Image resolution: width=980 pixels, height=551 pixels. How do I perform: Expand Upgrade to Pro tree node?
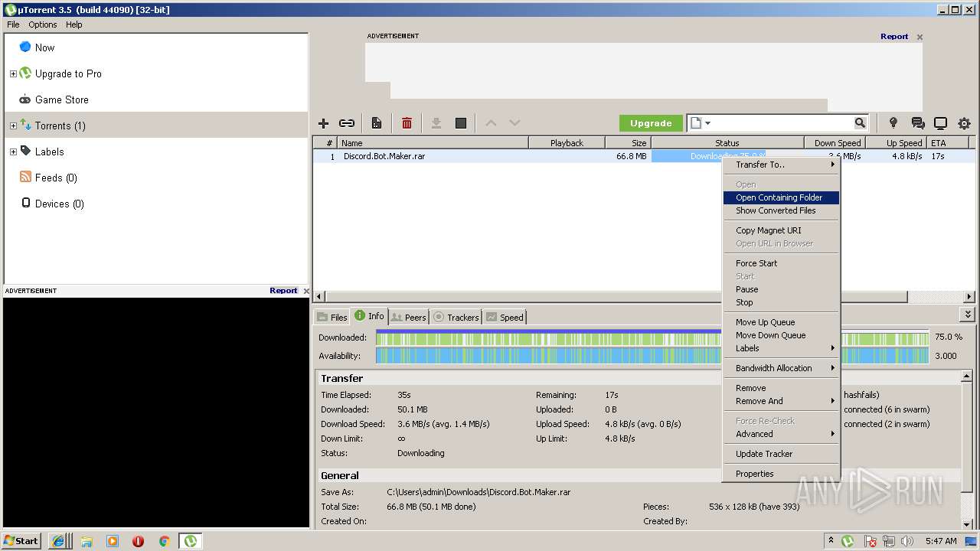point(13,73)
